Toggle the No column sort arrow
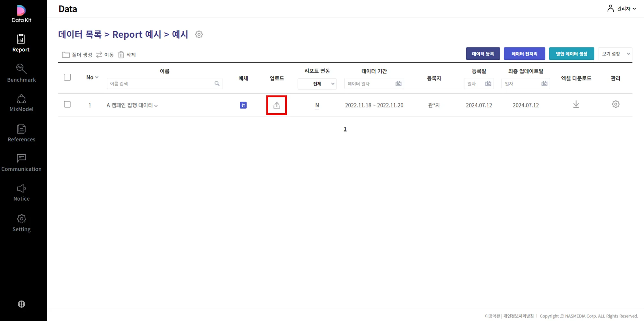Image resolution: width=644 pixels, height=321 pixels. click(97, 78)
